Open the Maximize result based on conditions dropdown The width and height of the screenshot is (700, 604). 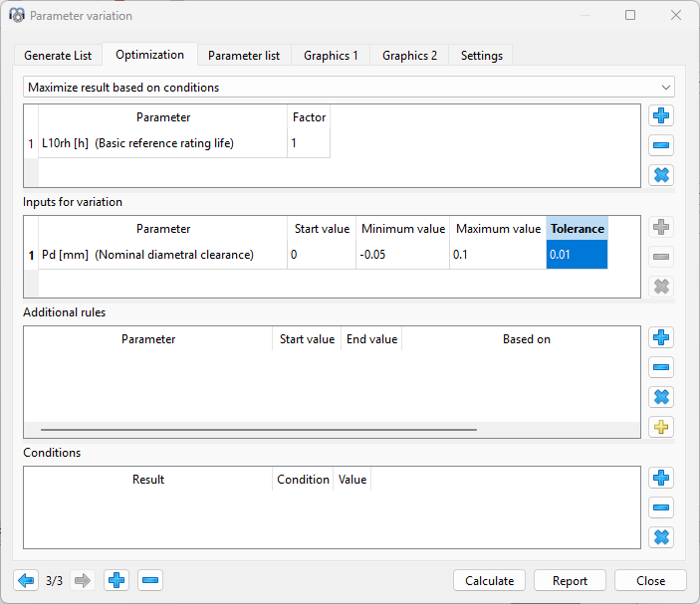[349, 87]
